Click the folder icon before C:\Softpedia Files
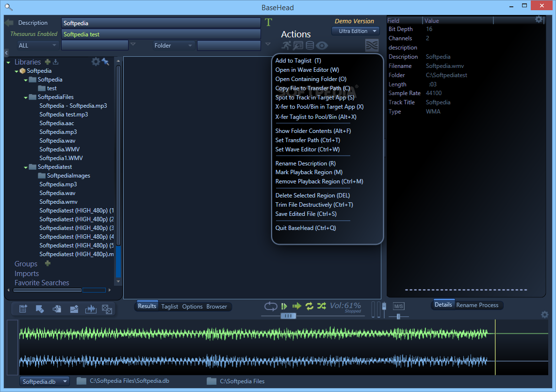The width and height of the screenshot is (556, 392). click(x=212, y=381)
